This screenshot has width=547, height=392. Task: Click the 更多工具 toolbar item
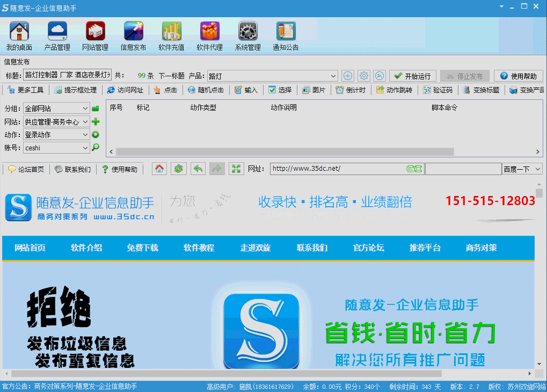25,90
